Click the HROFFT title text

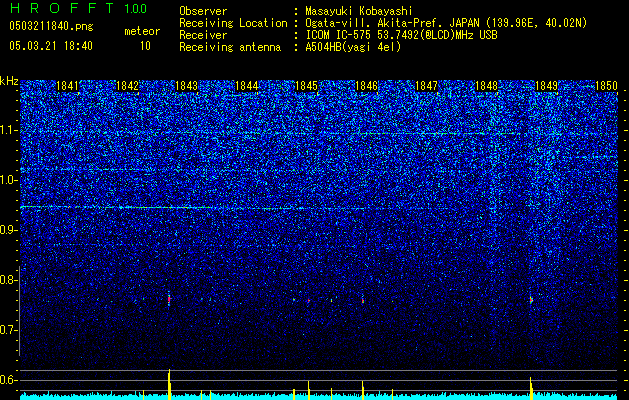[62, 8]
